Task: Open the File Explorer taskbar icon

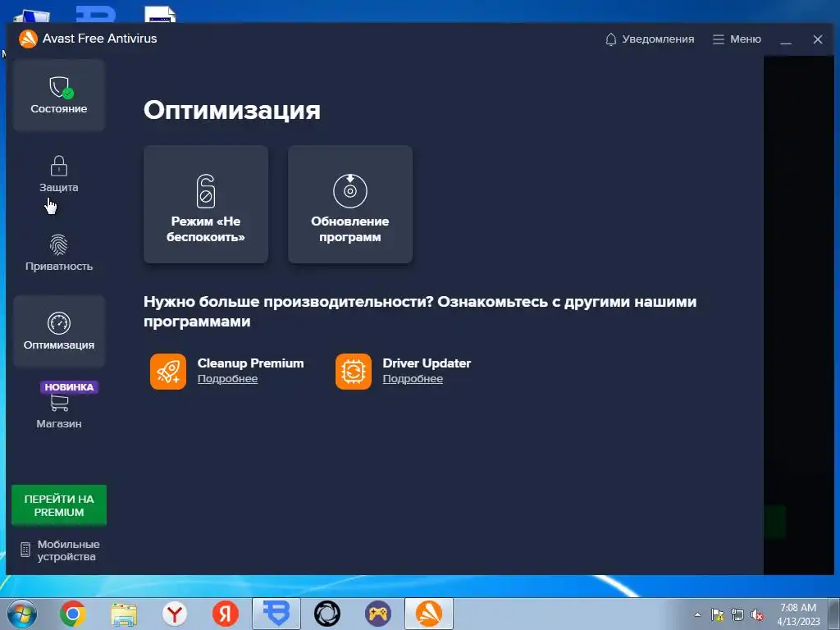Action: click(x=124, y=614)
